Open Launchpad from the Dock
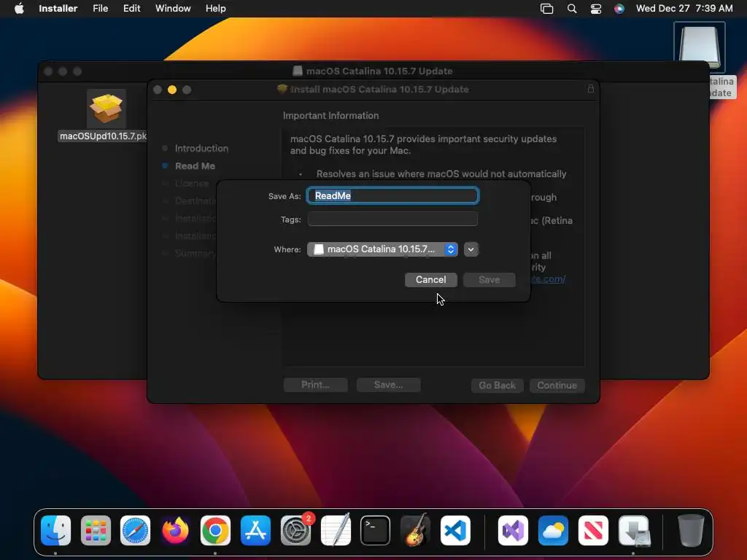The width and height of the screenshot is (747, 560). tap(96, 530)
